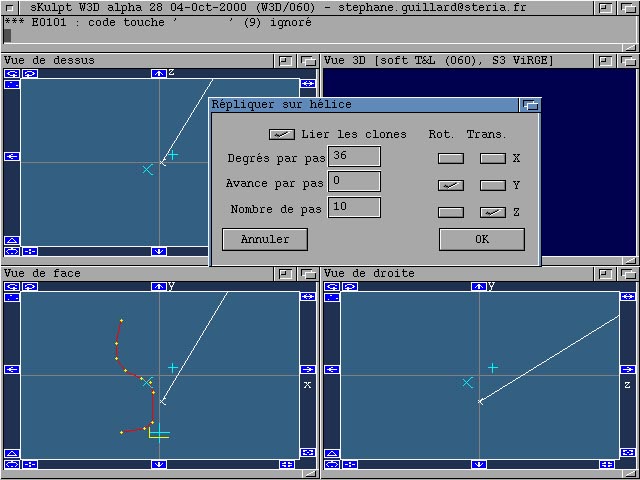Toggle Y rotation checkbox
The image size is (640, 480).
pyautogui.click(x=451, y=185)
